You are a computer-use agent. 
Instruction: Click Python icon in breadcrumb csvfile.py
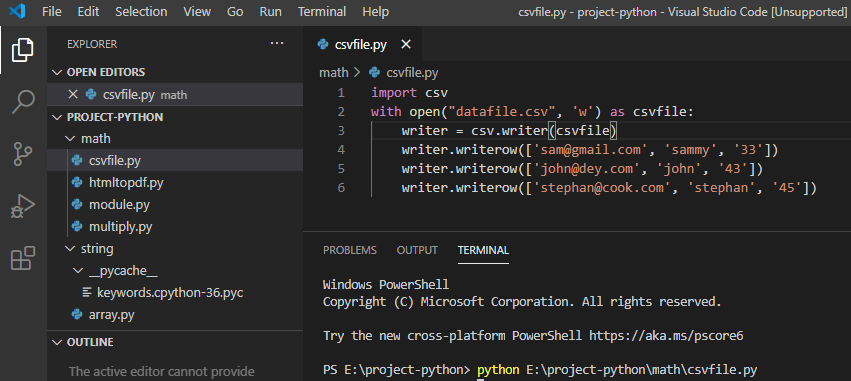tap(374, 72)
